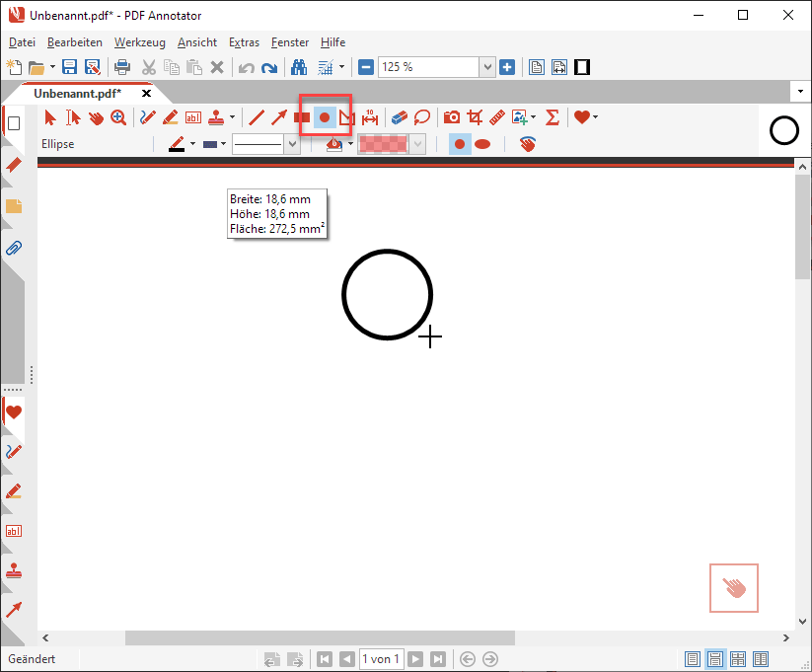This screenshot has height=672, width=812.
Task: Open the zoom level dropdown
Action: pyautogui.click(x=487, y=67)
